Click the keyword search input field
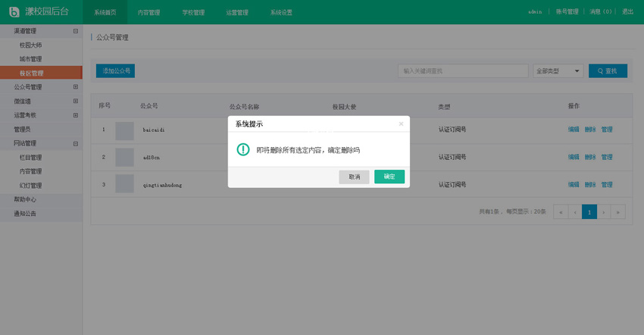Image resolution: width=644 pixels, height=335 pixels. click(463, 70)
